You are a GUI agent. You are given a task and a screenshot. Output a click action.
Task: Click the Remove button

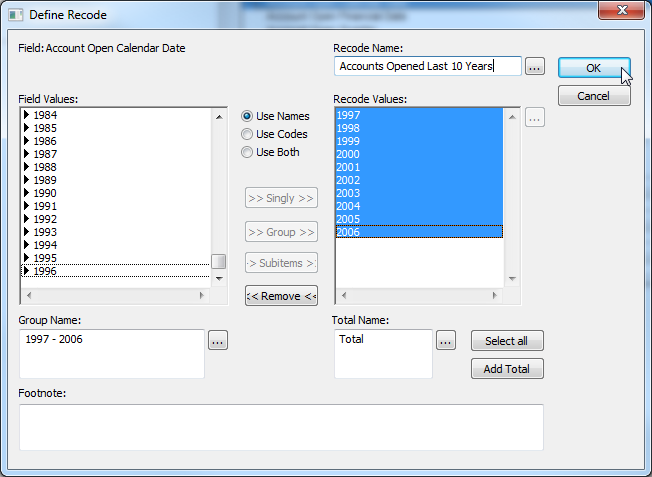coord(281,295)
